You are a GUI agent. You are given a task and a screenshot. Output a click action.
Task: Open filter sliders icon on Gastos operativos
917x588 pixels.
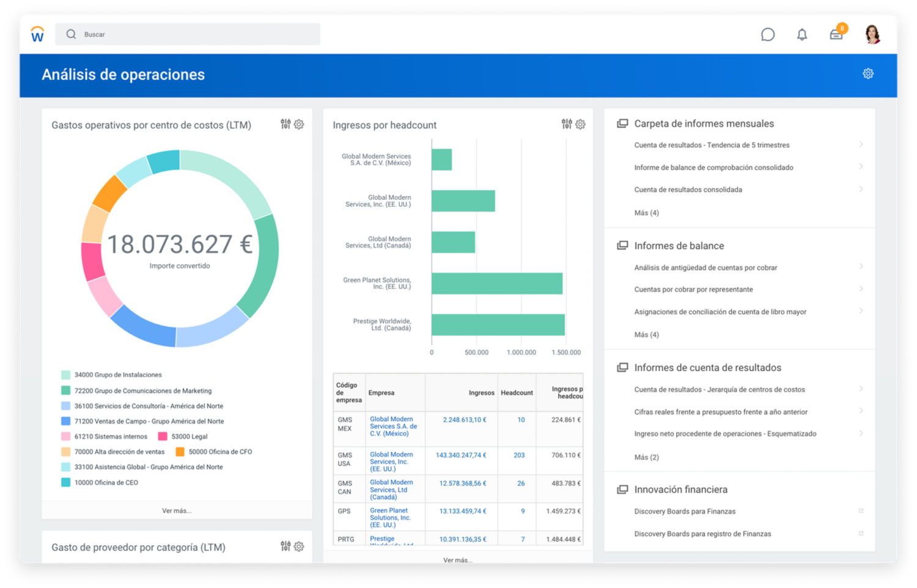285,124
